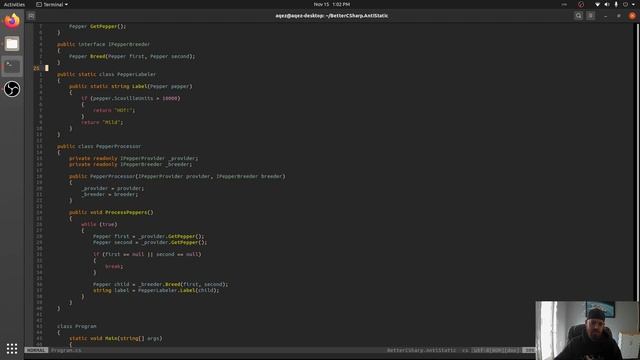The image size is (640, 360).
Task: Click 'Pepper second = _provider.GetPepper();' line
Action: tap(150, 242)
